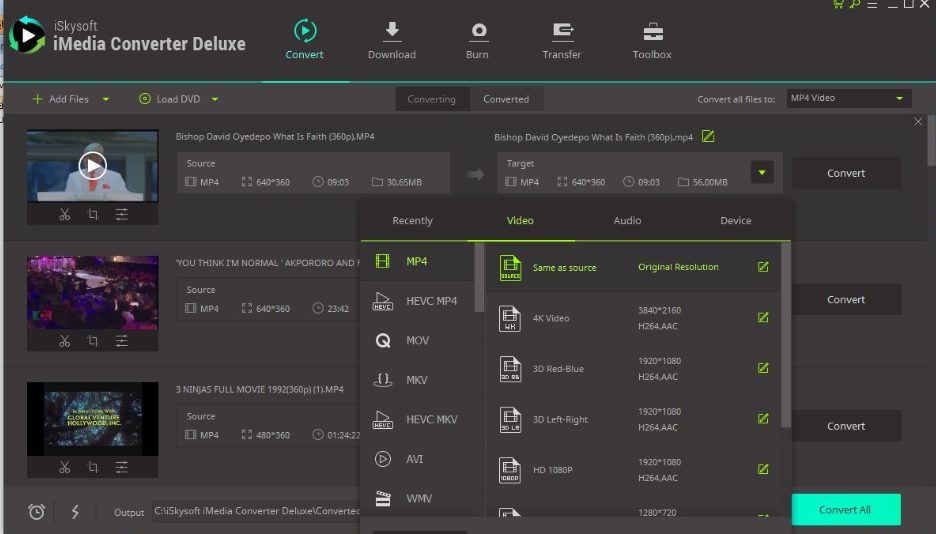Click the iSkysoft logo icon

pos(27,36)
